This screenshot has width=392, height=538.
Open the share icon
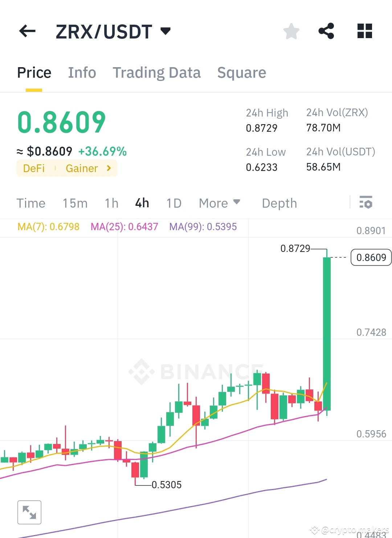click(x=326, y=31)
